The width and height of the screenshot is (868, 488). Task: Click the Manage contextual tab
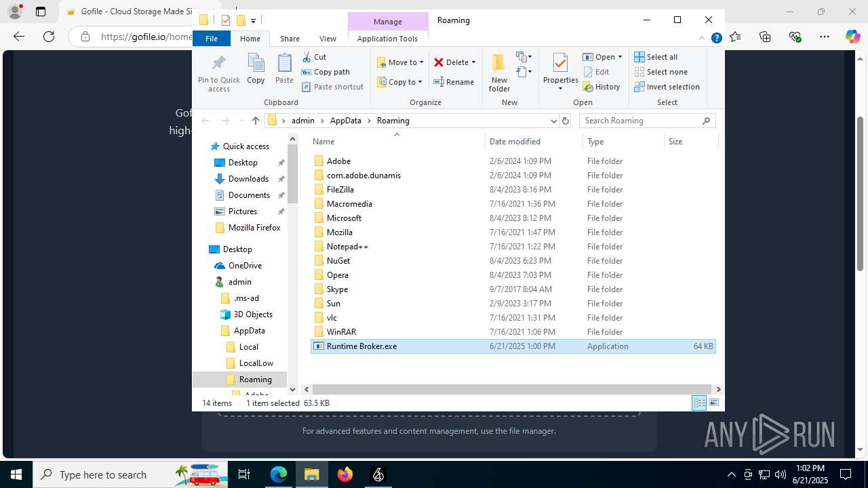tap(388, 22)
